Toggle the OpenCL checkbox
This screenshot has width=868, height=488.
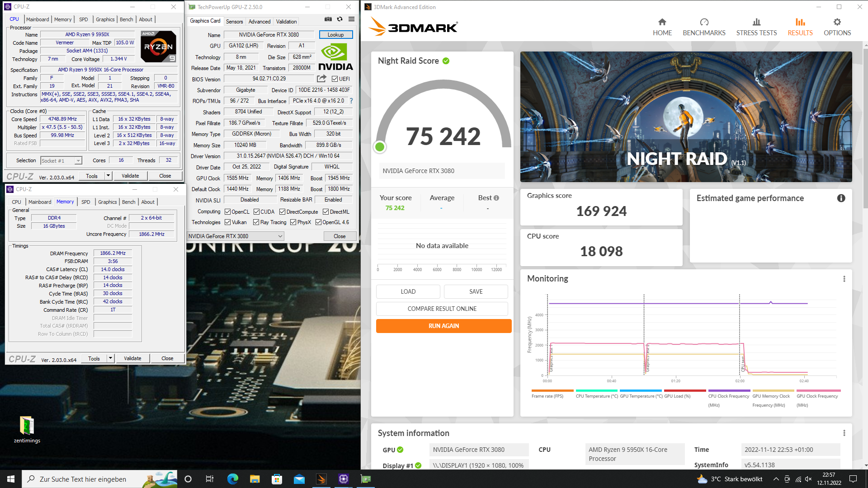click(x=228, y=212)
